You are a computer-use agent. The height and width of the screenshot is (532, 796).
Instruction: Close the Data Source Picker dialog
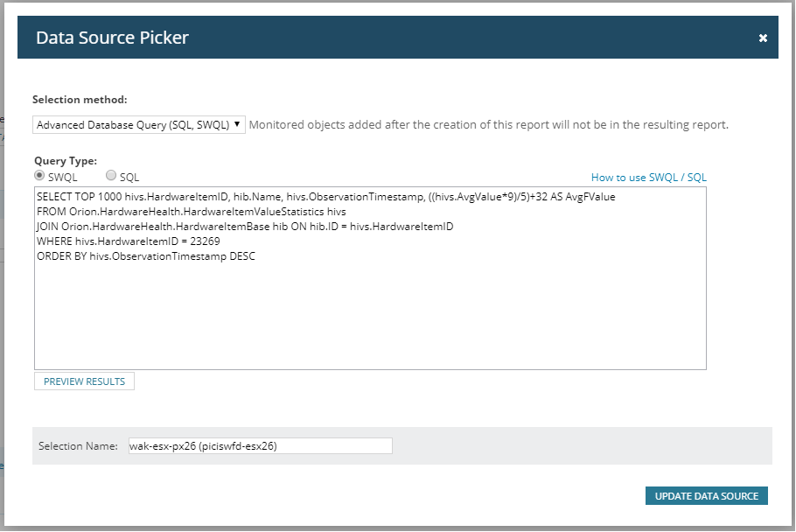(x=763, y=38)
